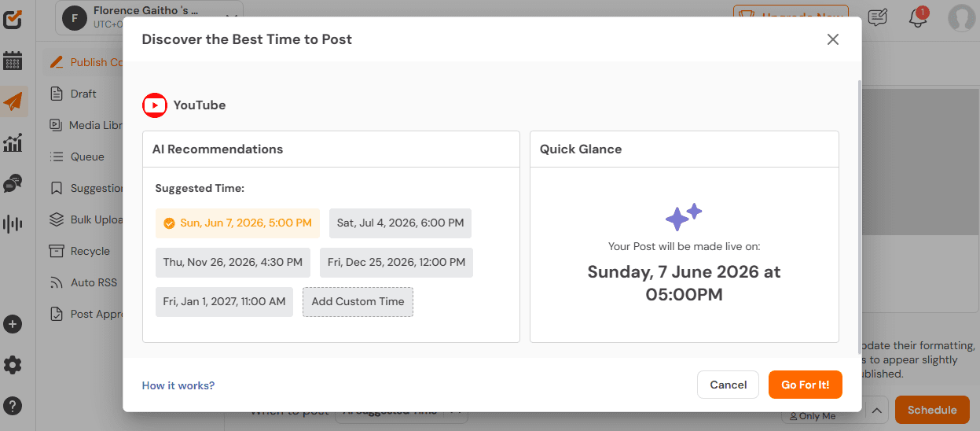Click Add Custom Time button
The image size is (980, 431).
[358, 302]
